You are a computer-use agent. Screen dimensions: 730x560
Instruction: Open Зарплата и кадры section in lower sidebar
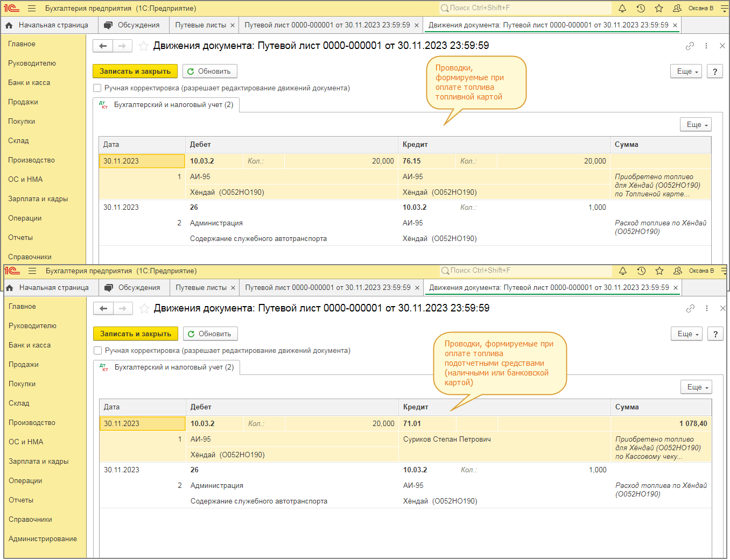tap(39, 462)
